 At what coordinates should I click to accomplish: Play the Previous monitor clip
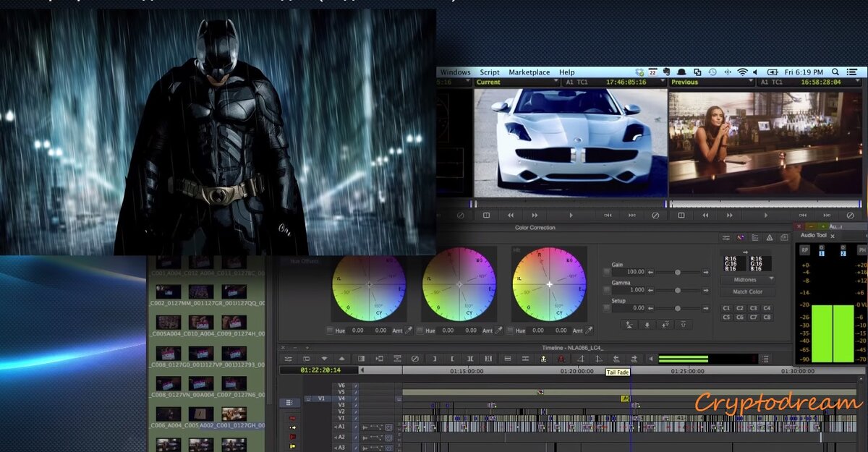[765, 215]
